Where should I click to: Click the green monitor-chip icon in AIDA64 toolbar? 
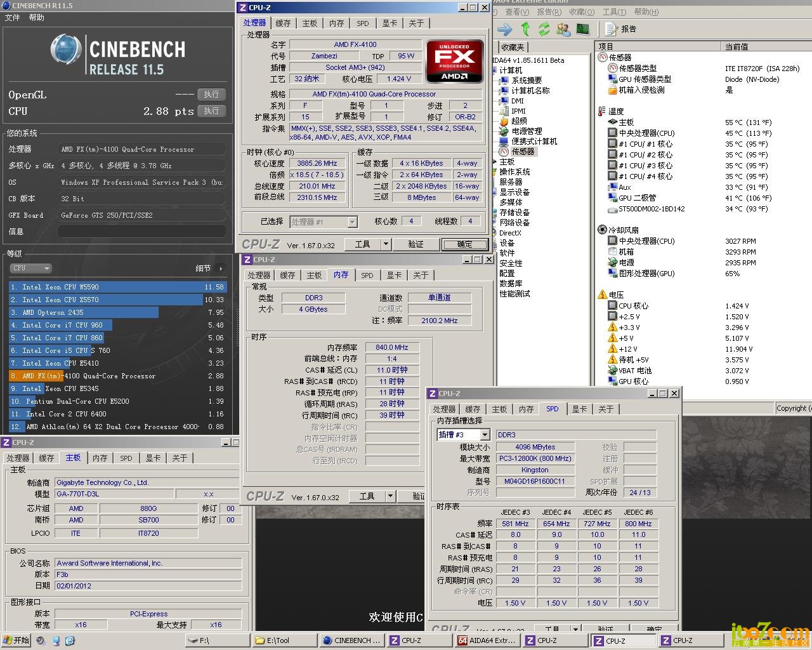click(x=582, y=29)
